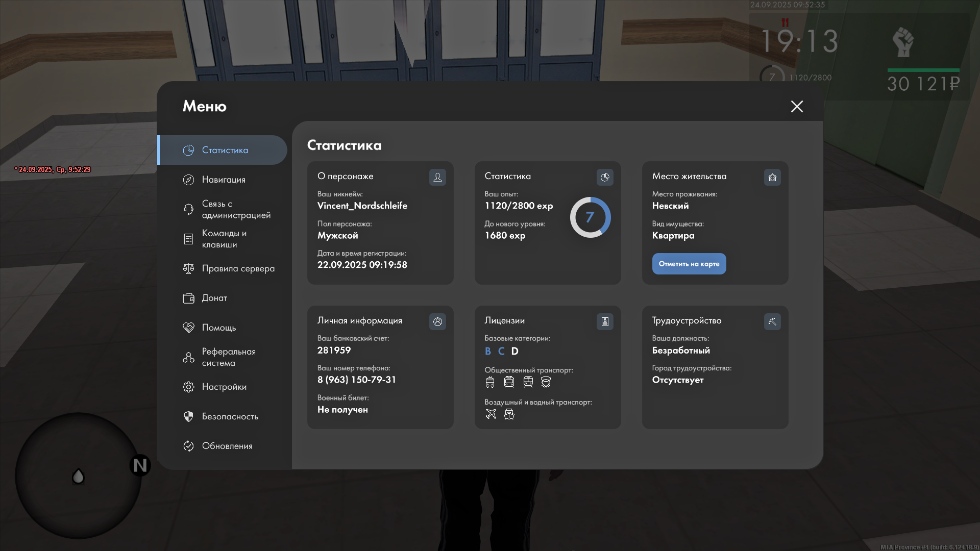The image size is (980, 551).
Task: Click the user circle icon in Личная информация
Action: click(x=437, y=321)
